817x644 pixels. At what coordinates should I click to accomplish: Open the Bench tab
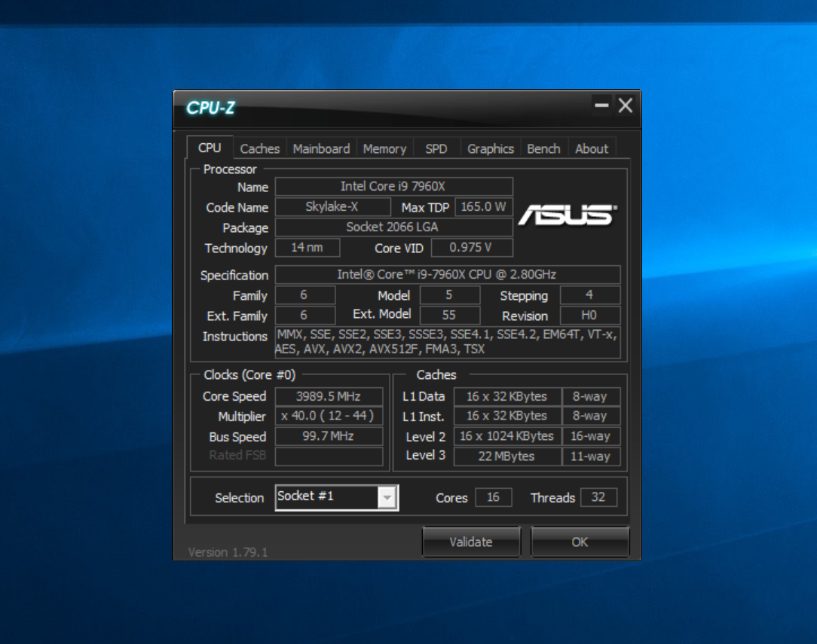[543, 149]
